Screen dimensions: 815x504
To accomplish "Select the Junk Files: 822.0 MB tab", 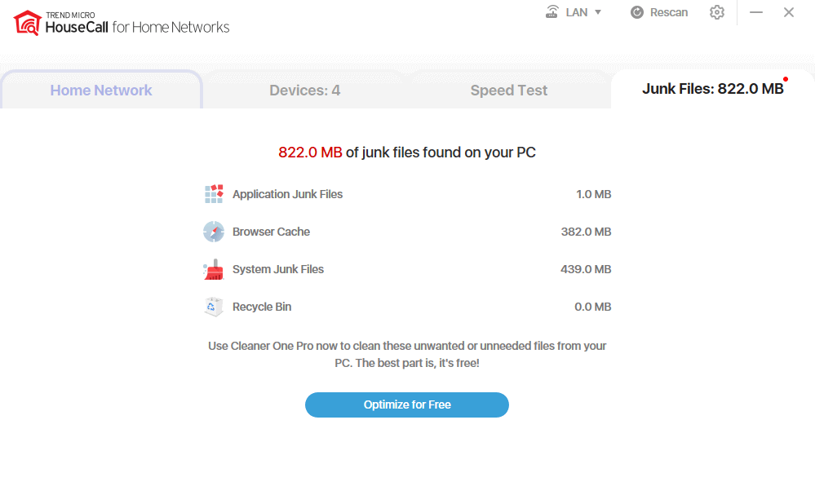I will point(712,89).
